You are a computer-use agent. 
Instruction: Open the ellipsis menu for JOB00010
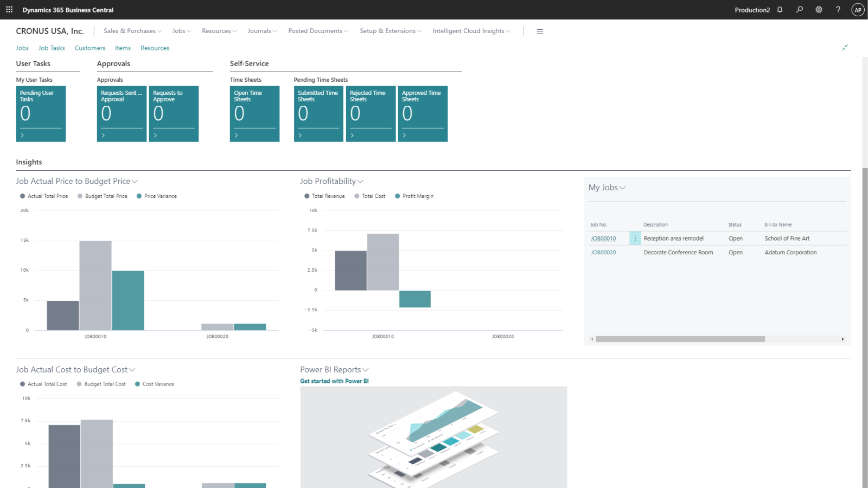[x=635, y=237]
